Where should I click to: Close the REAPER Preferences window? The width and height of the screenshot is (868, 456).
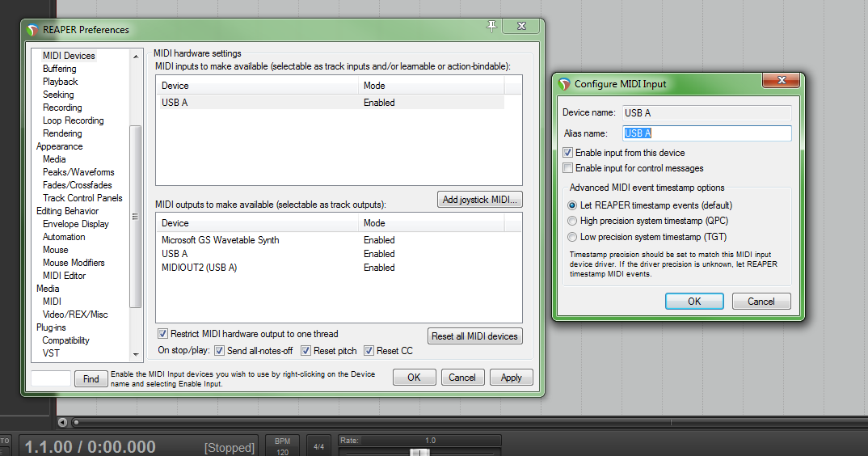(521, 26)
